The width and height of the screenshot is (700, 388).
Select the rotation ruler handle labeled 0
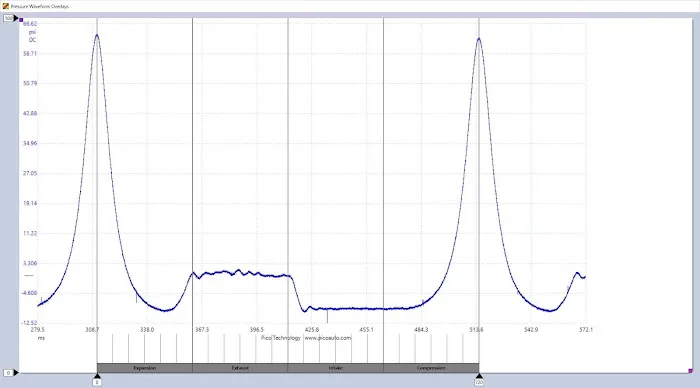point(97,382)
